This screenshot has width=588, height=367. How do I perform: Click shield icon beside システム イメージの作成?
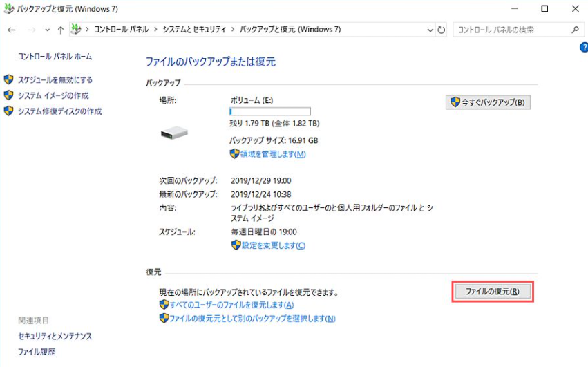(x=9, y=95)
